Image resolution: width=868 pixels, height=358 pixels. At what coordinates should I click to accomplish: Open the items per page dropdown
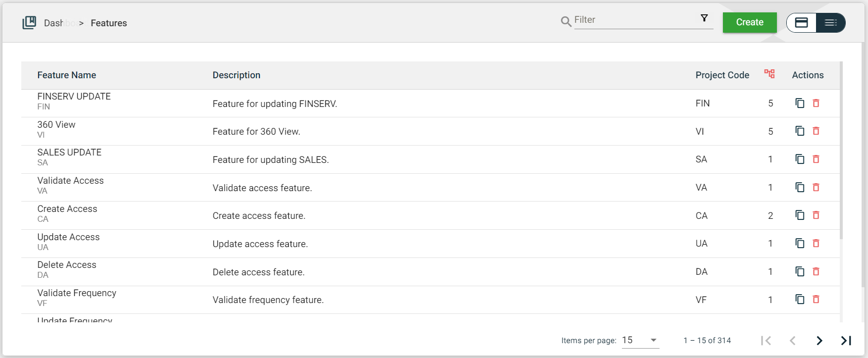coord(640,340)
